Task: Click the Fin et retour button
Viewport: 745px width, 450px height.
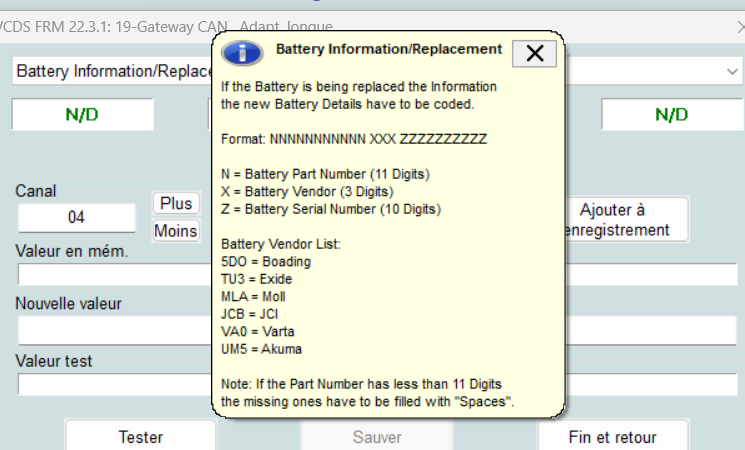Action: tap(613, 437)
